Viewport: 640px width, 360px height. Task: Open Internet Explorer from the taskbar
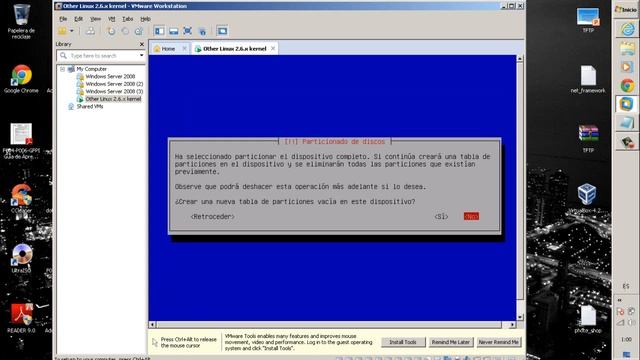click(627, 29)
